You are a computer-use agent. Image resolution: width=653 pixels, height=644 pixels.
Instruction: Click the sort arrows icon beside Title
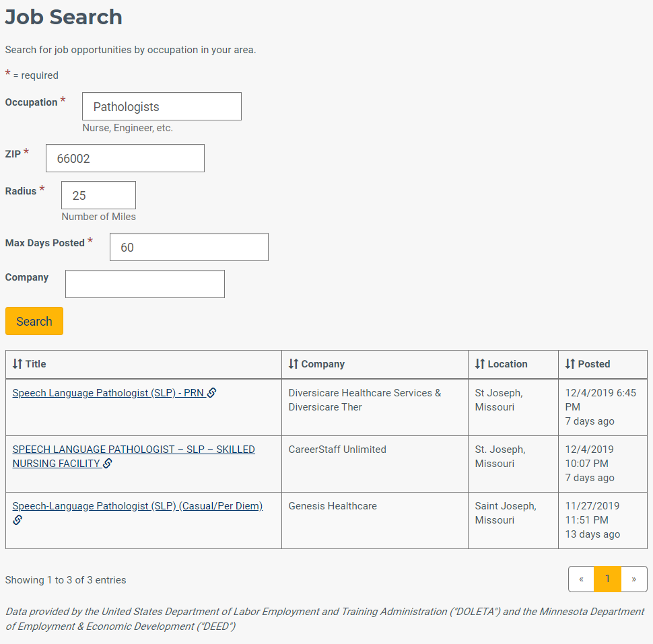17,364
